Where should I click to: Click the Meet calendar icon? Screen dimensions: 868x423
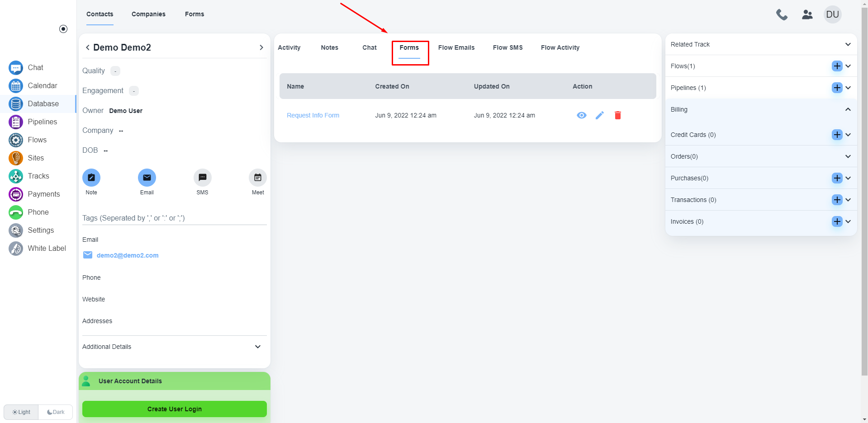pyautogui.click(x=258, y=178)
